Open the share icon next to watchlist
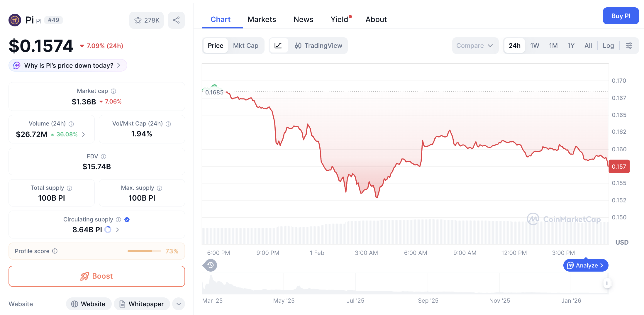The image size is (644, 315). (176, 20)
